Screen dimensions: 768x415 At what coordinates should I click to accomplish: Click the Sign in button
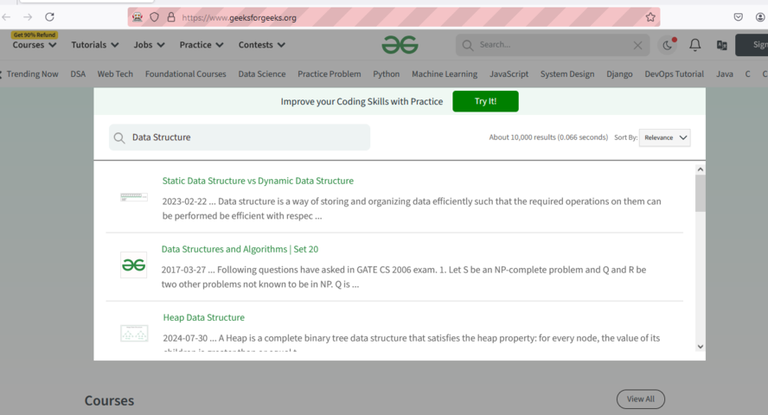click(752, 45)
